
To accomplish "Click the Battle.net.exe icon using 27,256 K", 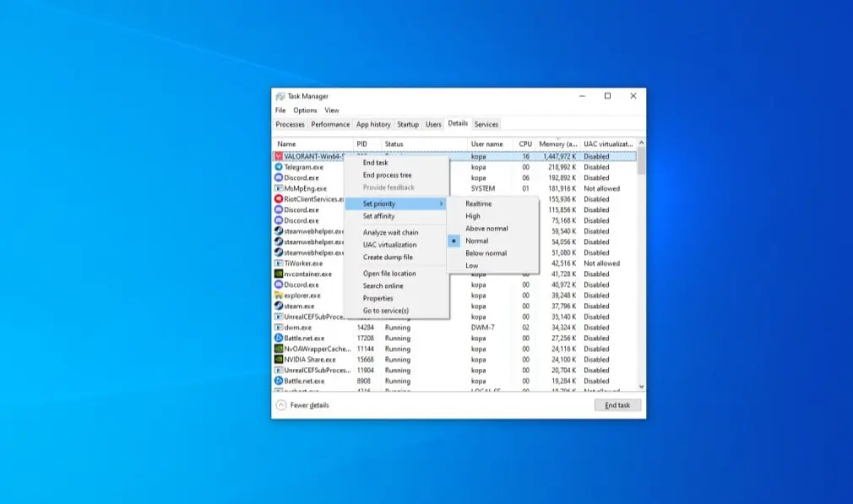I will (279, 339).
